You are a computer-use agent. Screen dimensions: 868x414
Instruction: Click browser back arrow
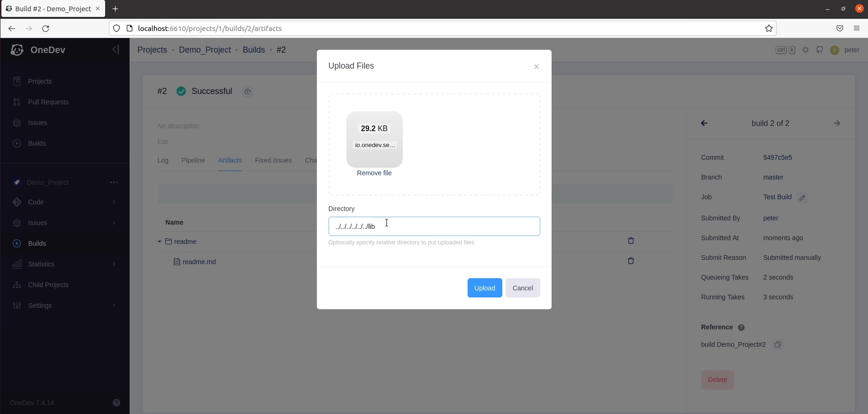pyautogui.click(x=12, y=28)
